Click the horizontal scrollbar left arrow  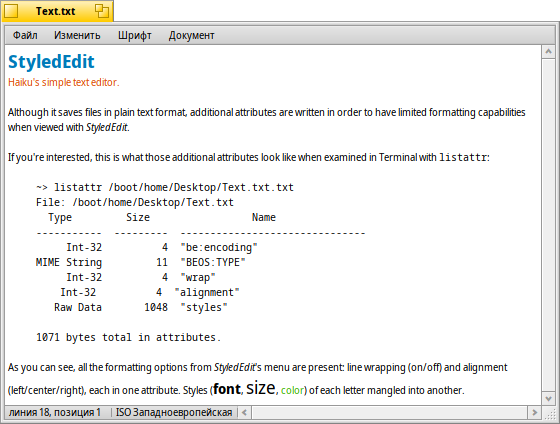(245, 413)
